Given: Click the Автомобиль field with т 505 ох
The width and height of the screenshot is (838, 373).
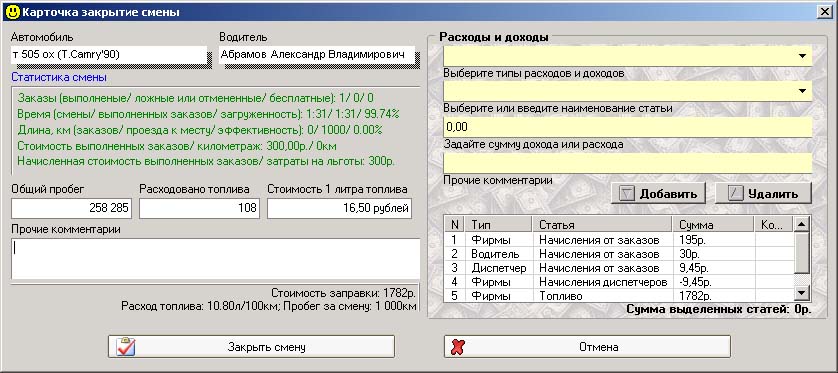Looking at the screenshot, I should (108, 55).
